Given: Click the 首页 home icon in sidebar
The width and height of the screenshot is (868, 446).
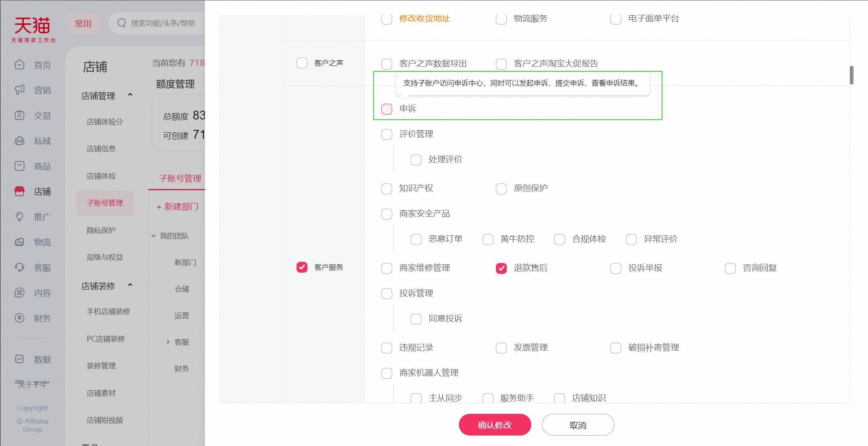Looking at the screenshot, I should pos(19,64).
